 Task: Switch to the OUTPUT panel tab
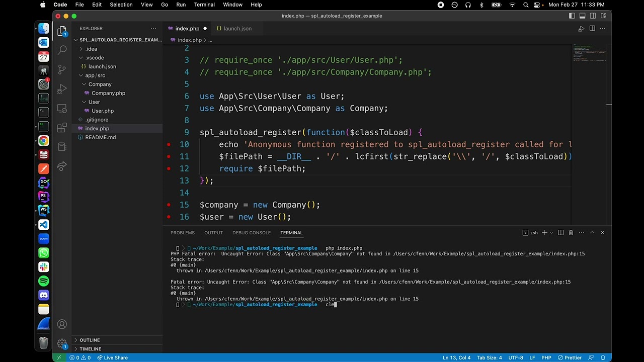tap(213, 233)
